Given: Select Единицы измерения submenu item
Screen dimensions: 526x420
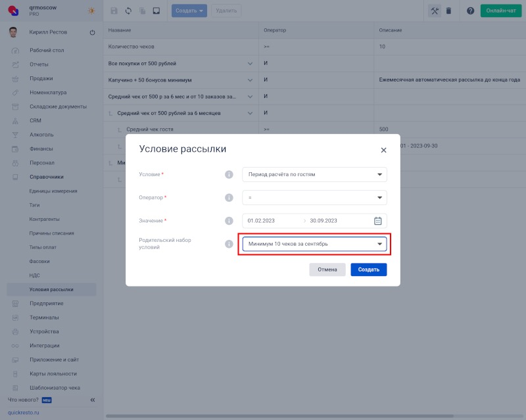Looking at the screenshot, I should click(53, 191).
